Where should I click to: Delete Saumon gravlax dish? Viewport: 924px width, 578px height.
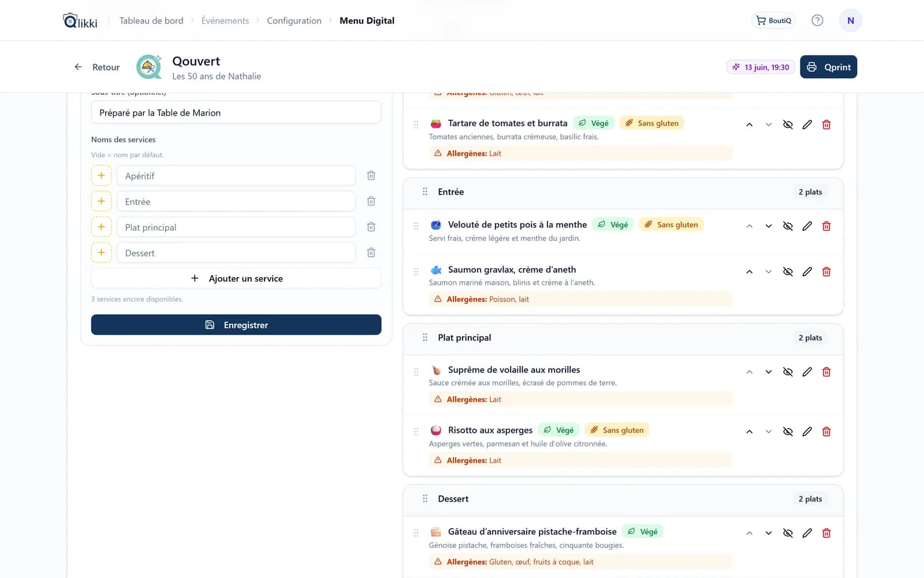click(x=826, y=272)
